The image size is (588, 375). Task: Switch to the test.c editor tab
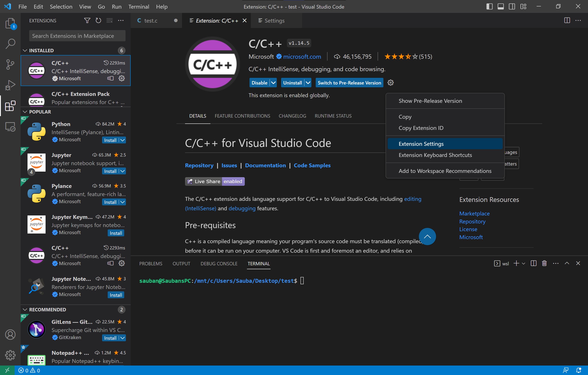156,20
